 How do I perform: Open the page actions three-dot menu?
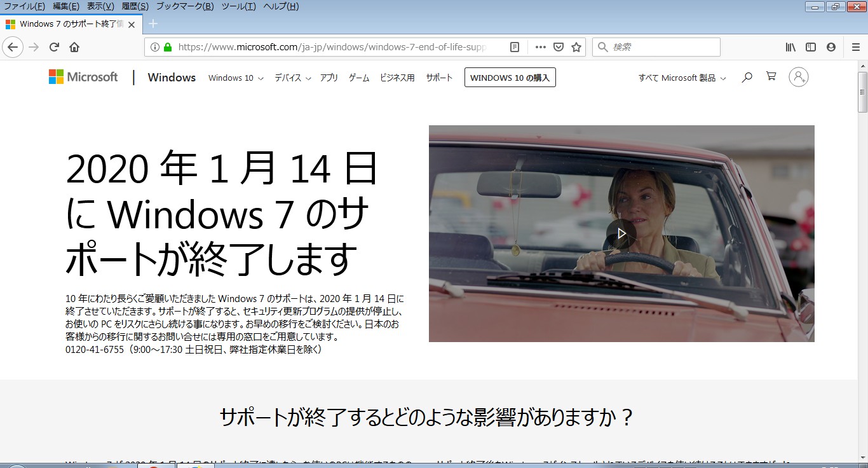pyautogui.click(x=540, y=47)
